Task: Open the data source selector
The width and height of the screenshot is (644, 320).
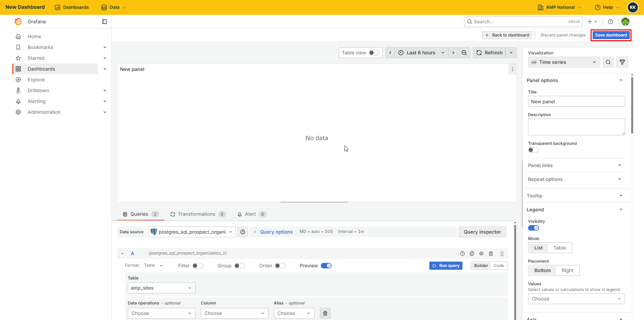Action: pos(192,232)
